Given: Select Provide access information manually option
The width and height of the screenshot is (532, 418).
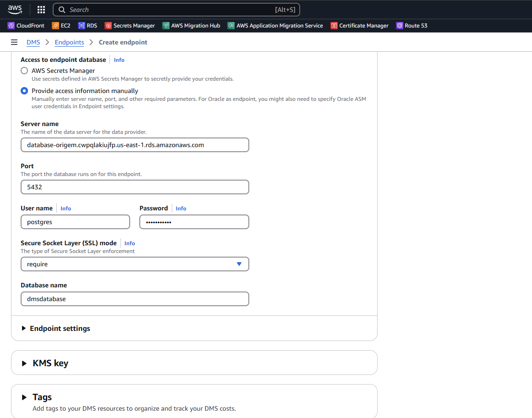Looking at the screenshot, I should coord(24,91).
